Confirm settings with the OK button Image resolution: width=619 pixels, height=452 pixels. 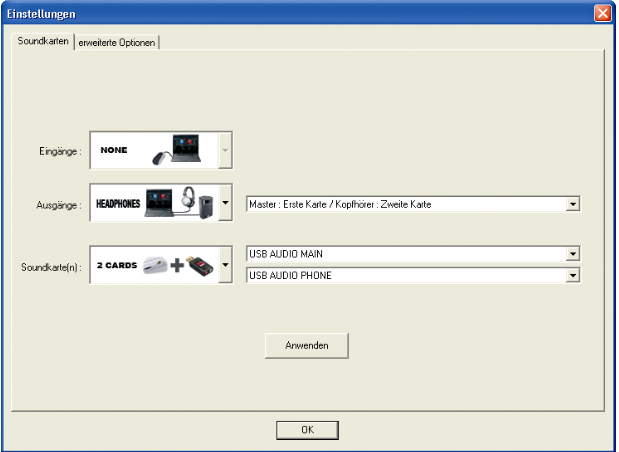307,428
